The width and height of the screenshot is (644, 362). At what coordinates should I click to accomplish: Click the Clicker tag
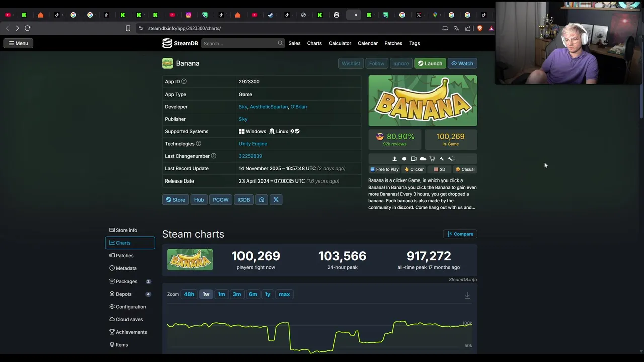[x=414, y=169]
